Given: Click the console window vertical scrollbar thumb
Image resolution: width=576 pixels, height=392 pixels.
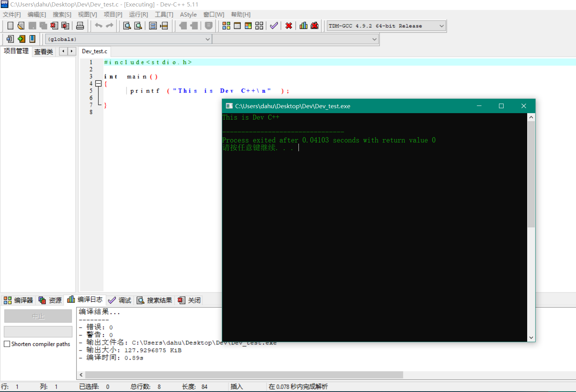Looking at the screenshot, I should point(531,174).
